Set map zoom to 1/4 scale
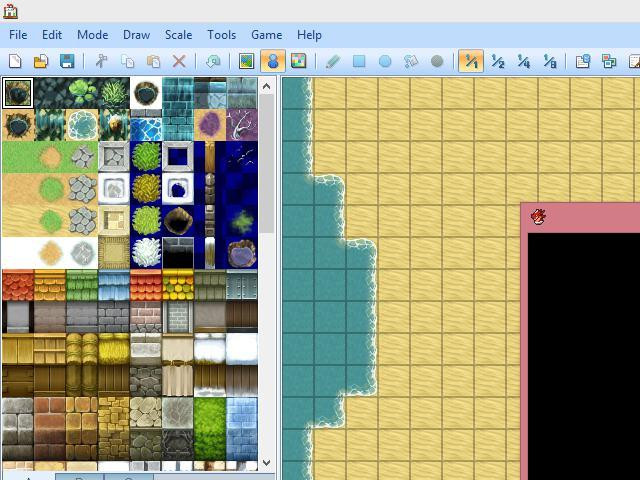Image resolution: width=640 pixels, height=480 pixels. (524, 61)
